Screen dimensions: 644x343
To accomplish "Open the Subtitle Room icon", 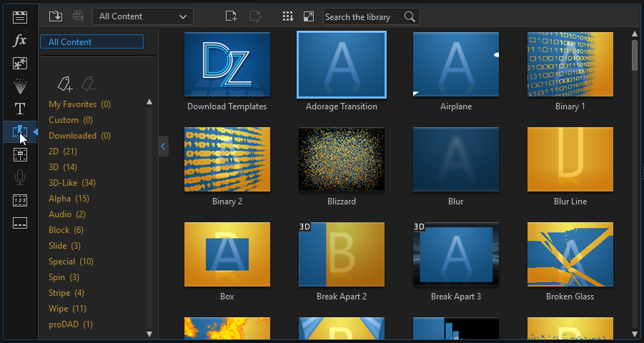I will tap(20, 223).
